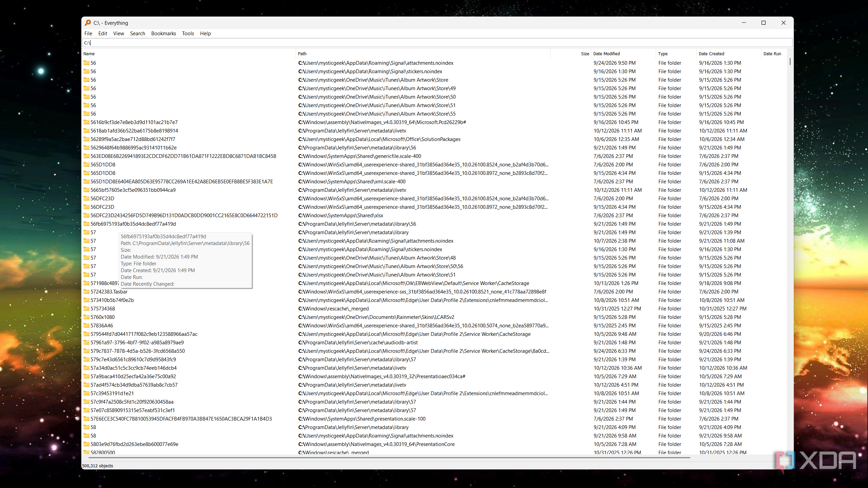Image resolution: width=868 pixels, height=488 pixels.
Task: Click folder icon beside 57242383.Tasbar
Action: [x=86, y=291]
